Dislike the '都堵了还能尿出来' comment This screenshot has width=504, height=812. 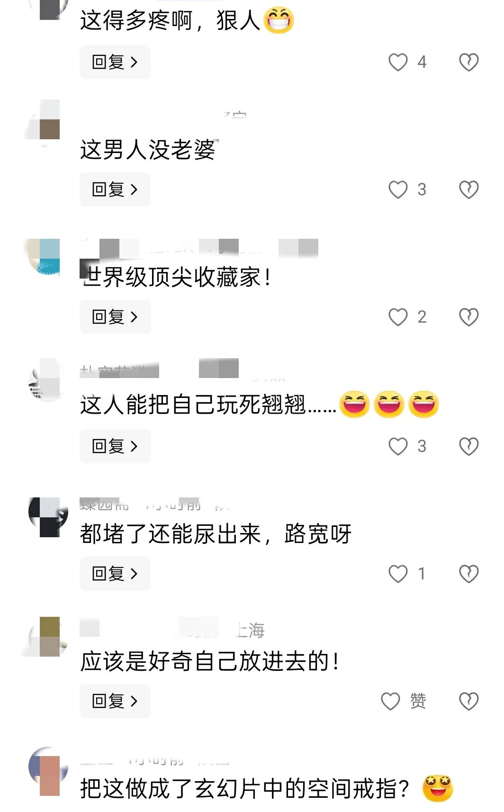pyautogui.click(x=469, y=574)
